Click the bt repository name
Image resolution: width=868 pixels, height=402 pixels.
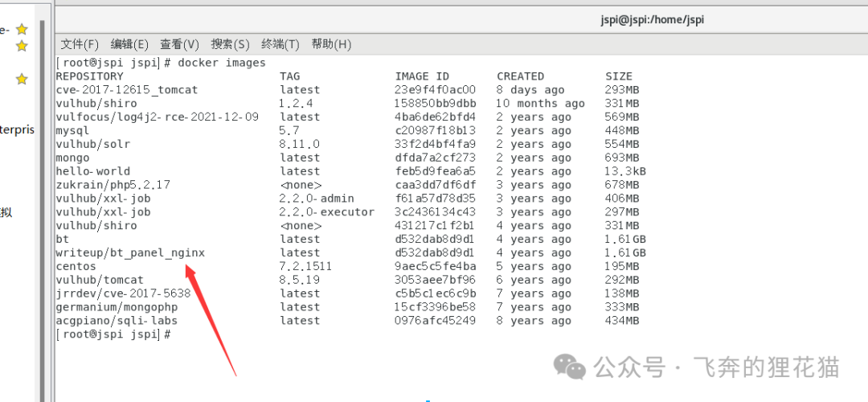point(63,240)
